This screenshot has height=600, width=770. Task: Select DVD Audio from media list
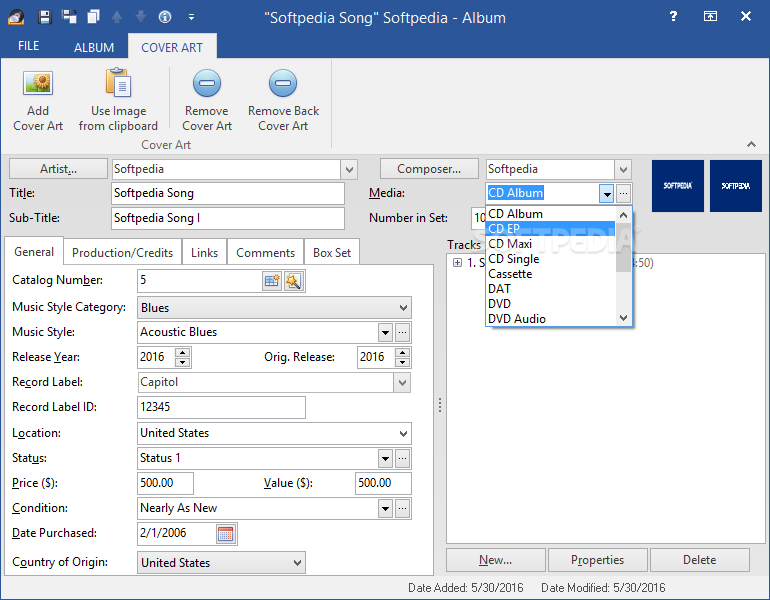[550, 319]
